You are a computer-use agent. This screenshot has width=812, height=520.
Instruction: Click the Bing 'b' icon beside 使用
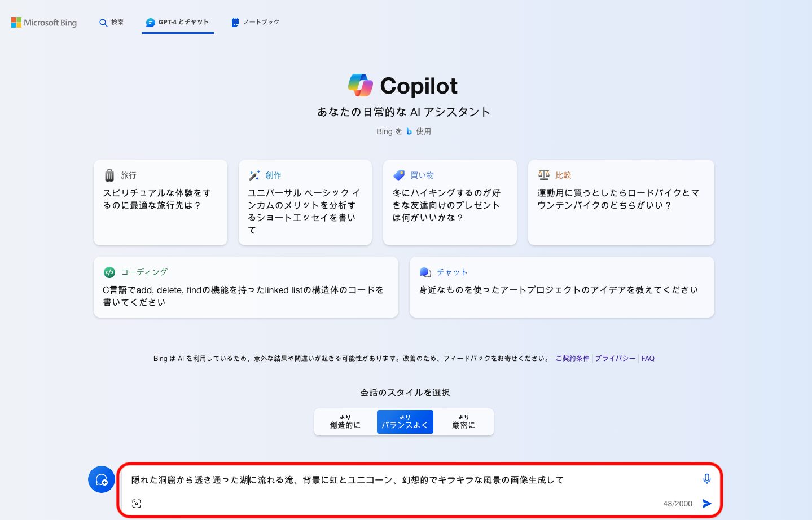coord(409,131)
